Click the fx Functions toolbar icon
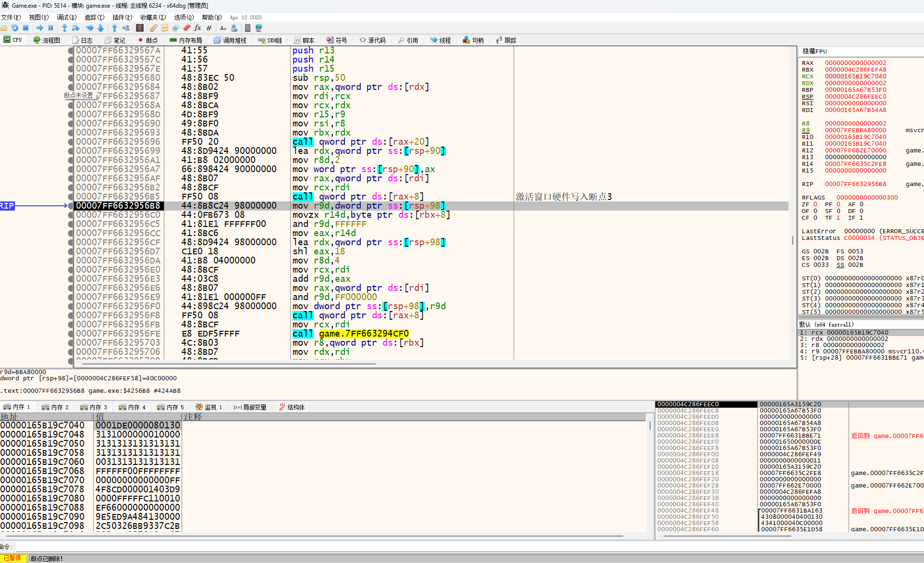Screen dimensions: 924x563 [197, 28]
